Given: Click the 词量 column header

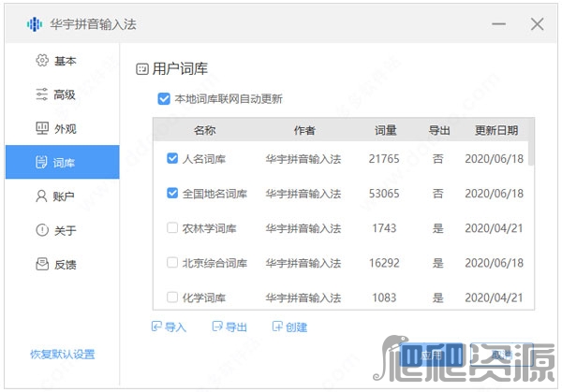Looking at the screenshot, I should click(x=385, y=130).
